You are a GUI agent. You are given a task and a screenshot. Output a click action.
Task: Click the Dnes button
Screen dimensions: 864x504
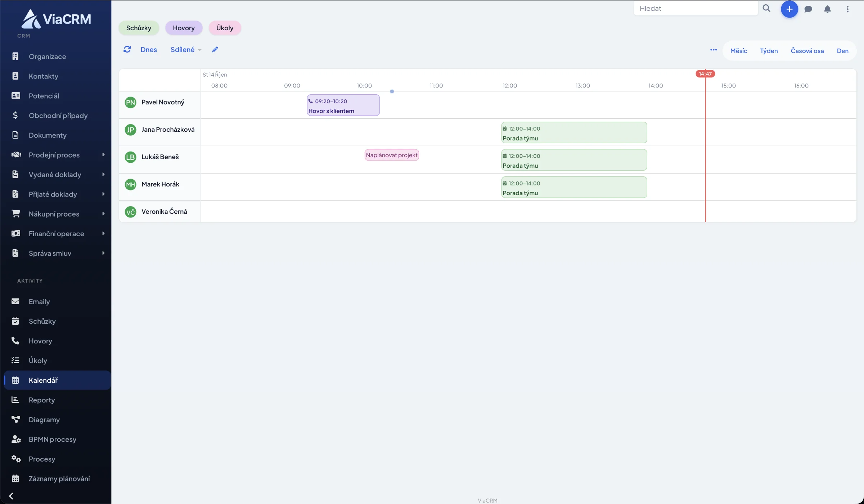[149, 50]
